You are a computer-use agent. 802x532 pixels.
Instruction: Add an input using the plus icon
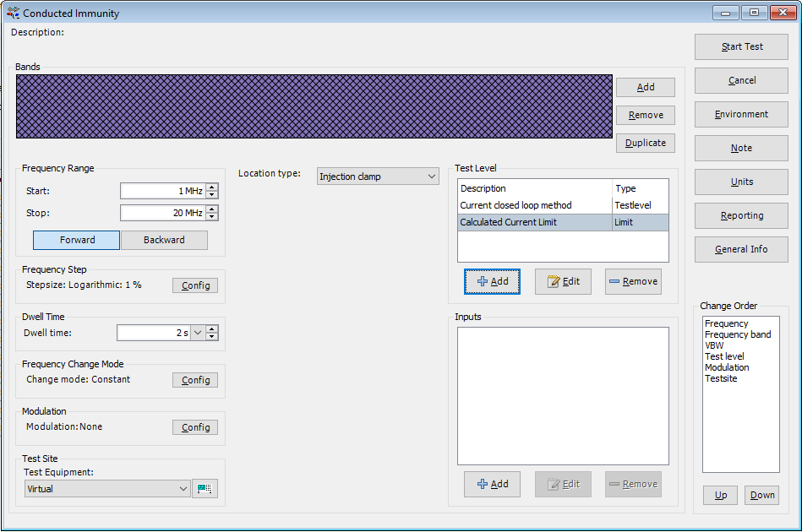492,483
